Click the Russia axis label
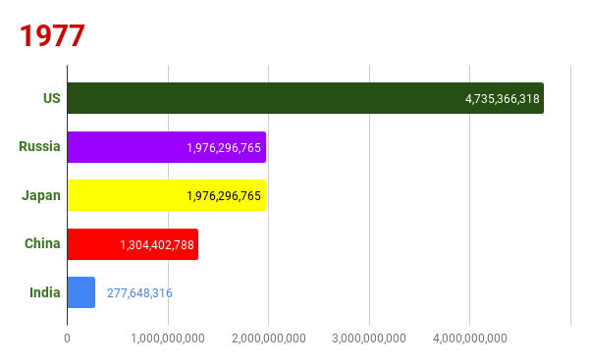This screenshot has height=364, width=589. tap(39, 146)
